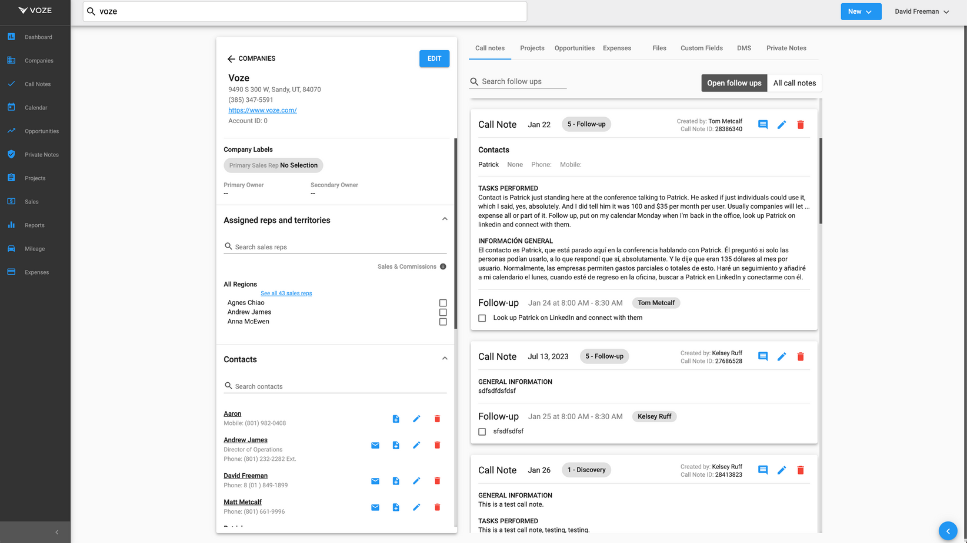Click the comment icon on the Jan 26 call note
Screen dimensions: 967x543
(763, 470)
